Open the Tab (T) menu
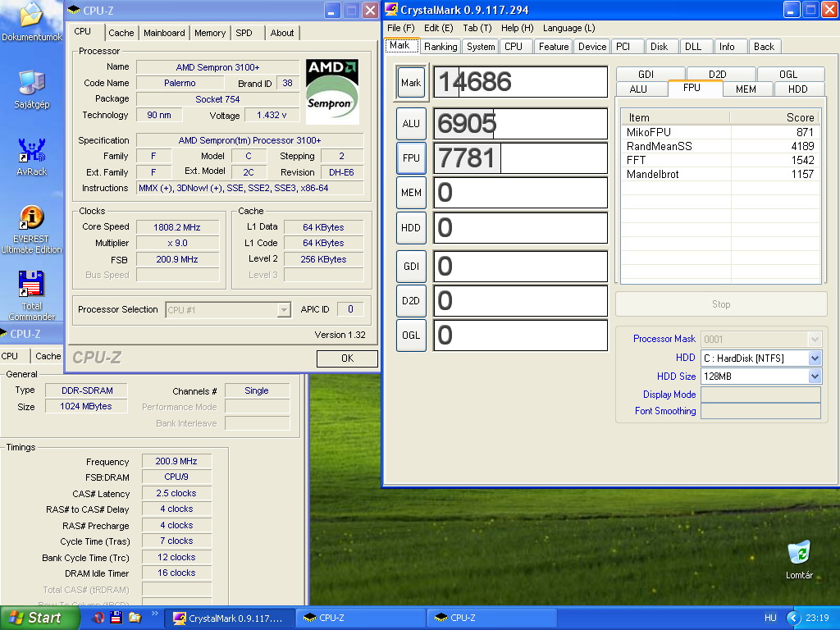The height and width of the screenshot is (630, 840). click(477, 28)
